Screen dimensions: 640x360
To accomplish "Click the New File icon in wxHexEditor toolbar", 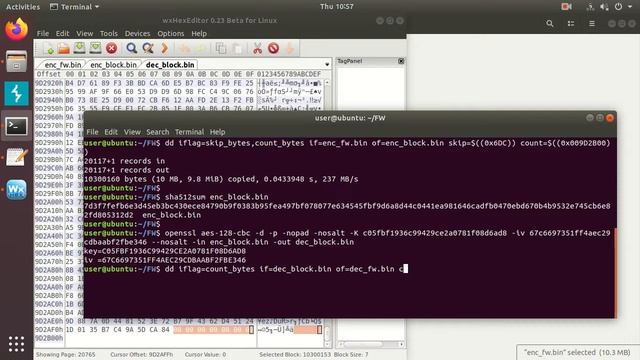I will [x=49, y=49].
